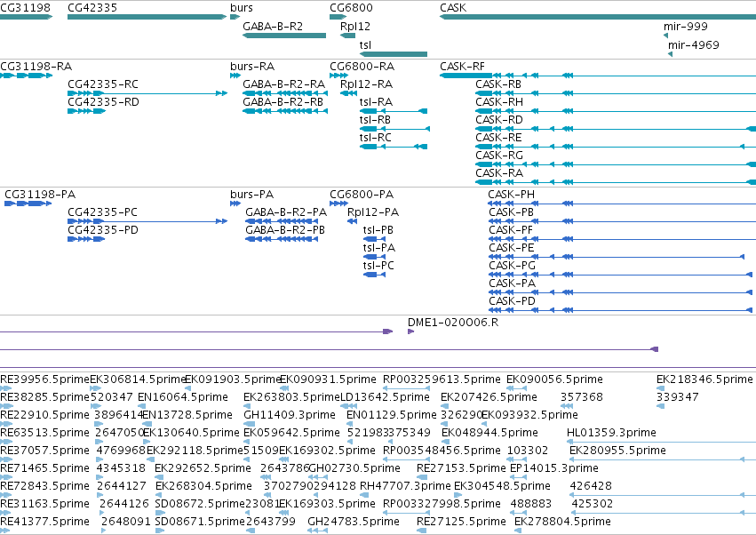Select the CASK-PE protein label

pyautogui.click(x=512, y=249)
